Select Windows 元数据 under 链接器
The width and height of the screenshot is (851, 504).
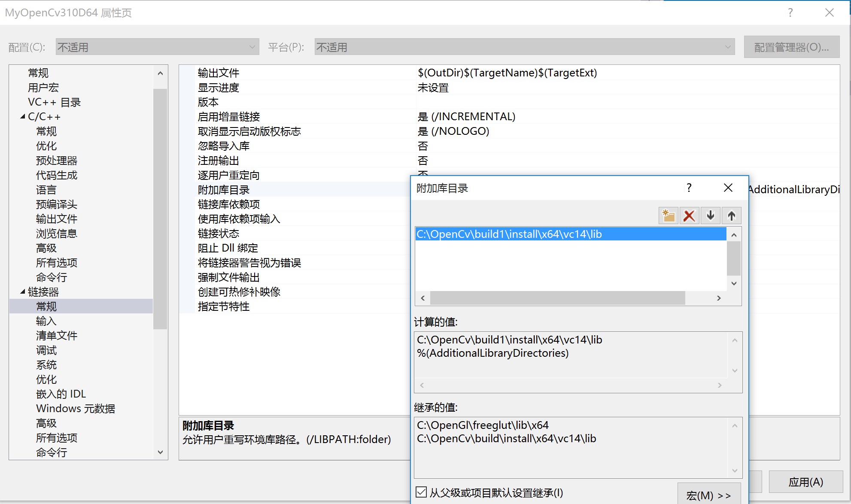(x=76, y=409)
